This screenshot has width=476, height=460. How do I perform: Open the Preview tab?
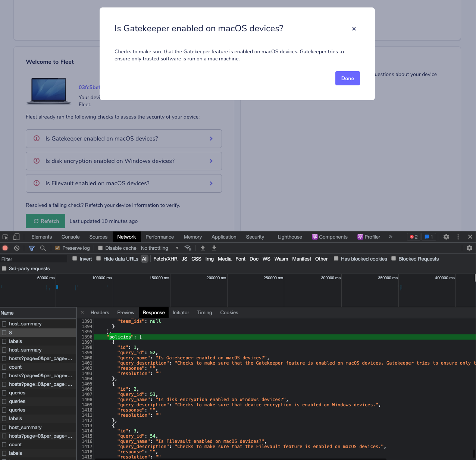click(x=126, y=312)
